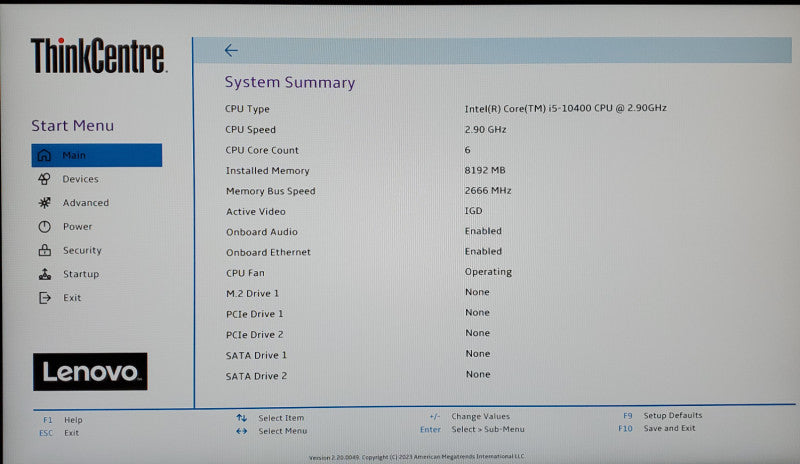Click the CPU Core Count label
Image resolution: width=800 pixels, height=464 pixels.
click(x=262, y=150)
